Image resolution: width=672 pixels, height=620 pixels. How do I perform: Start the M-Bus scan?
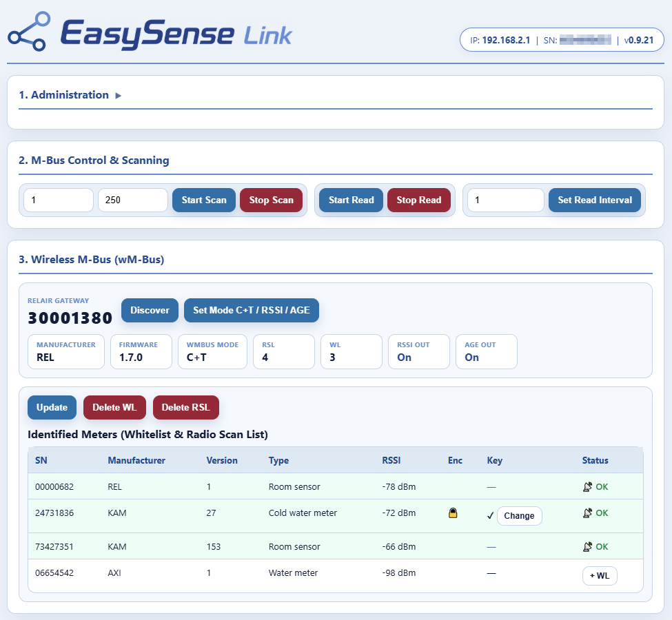204,200
